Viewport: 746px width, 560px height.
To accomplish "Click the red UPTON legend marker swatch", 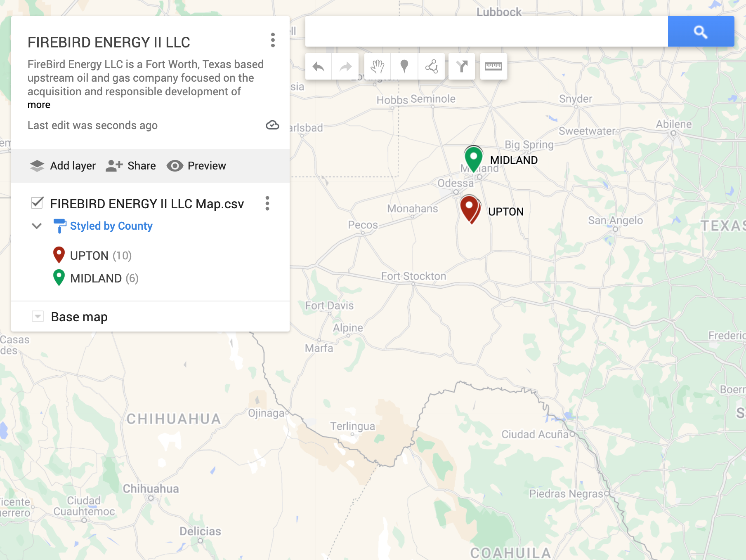I will (x=59, y=255).
